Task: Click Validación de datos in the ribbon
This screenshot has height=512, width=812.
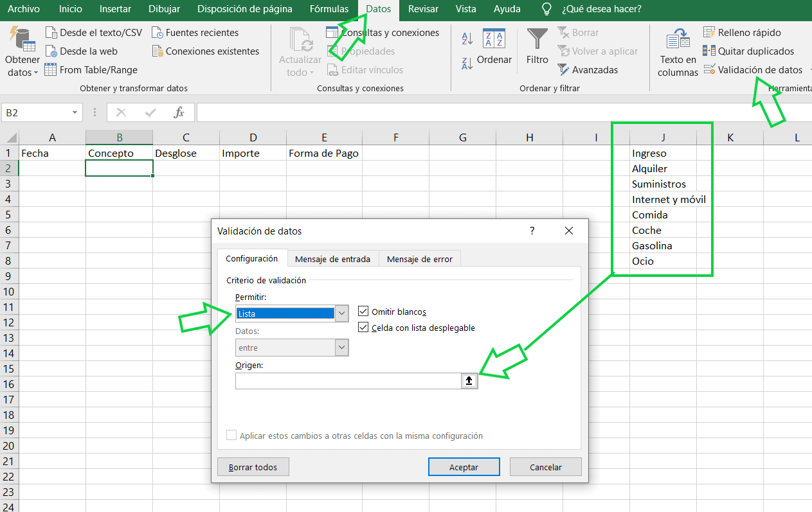Action: point(753,70)
